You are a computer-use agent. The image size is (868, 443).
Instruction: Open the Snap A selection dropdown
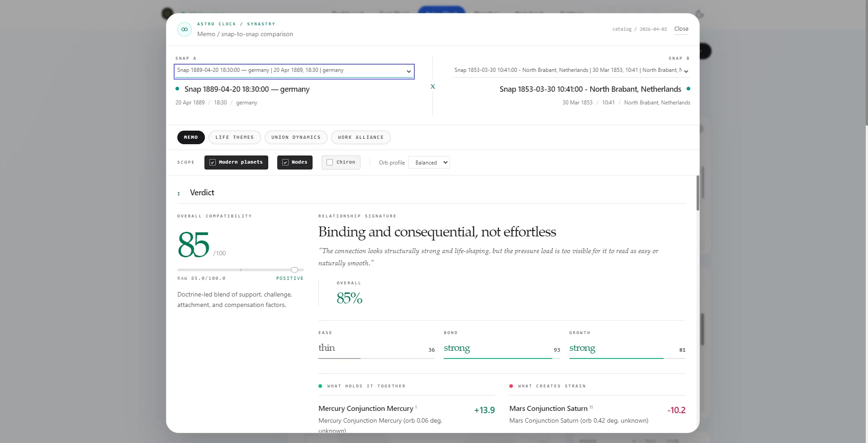pyautogui.click(x=294, y=71)
